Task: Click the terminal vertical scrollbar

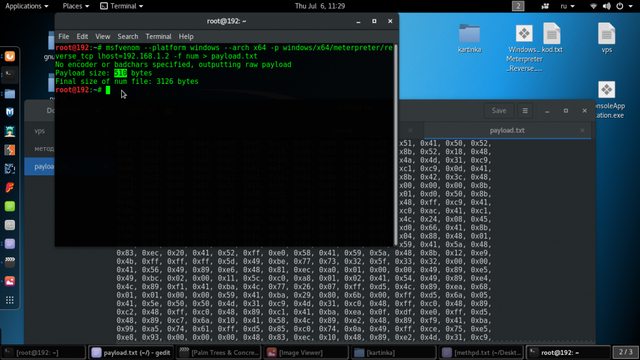Action: pos(396,144)
